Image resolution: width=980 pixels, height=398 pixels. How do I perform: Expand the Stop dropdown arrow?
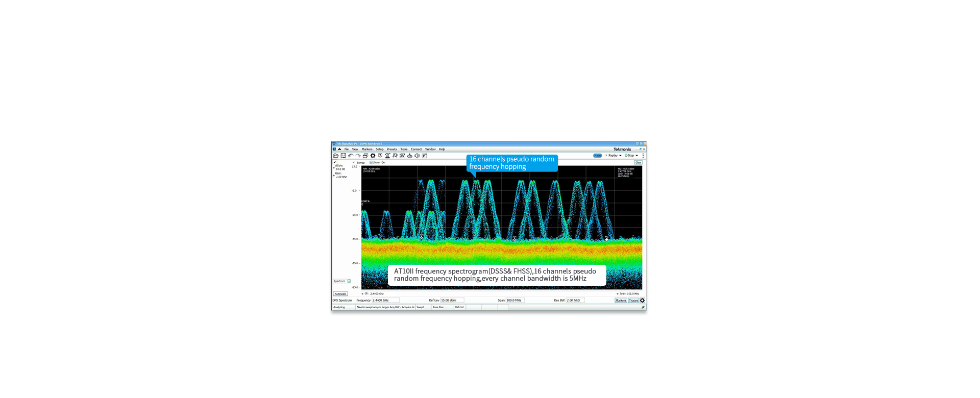(637, 156)
